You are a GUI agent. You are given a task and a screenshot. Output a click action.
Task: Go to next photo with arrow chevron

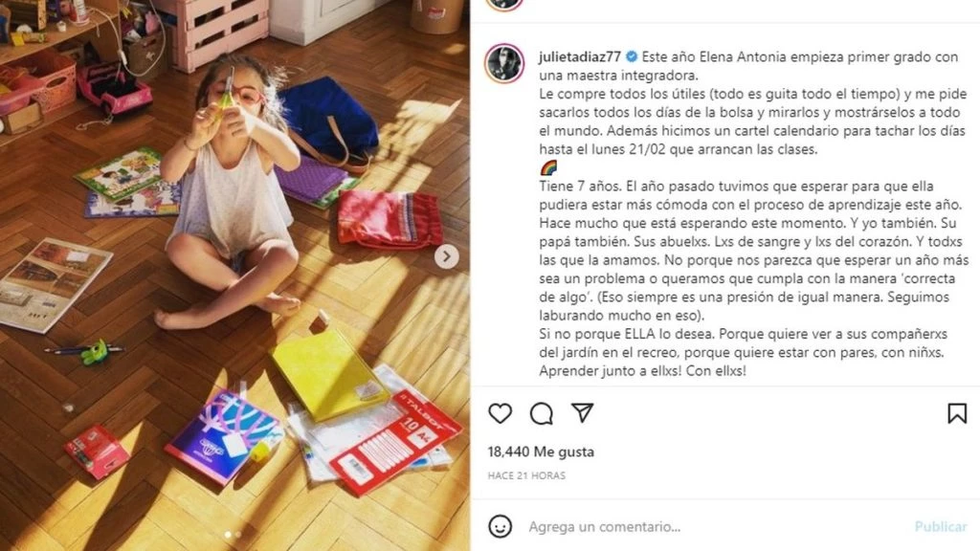pos(446,256)
